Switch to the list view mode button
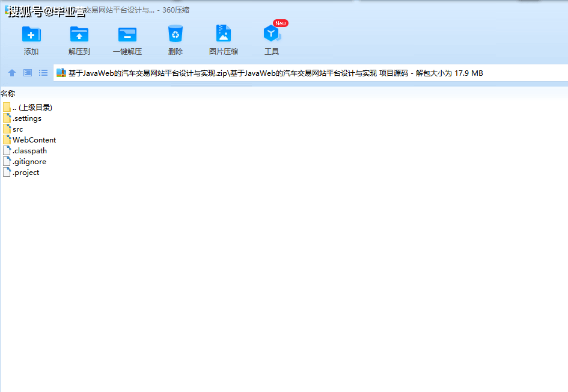 43,73
